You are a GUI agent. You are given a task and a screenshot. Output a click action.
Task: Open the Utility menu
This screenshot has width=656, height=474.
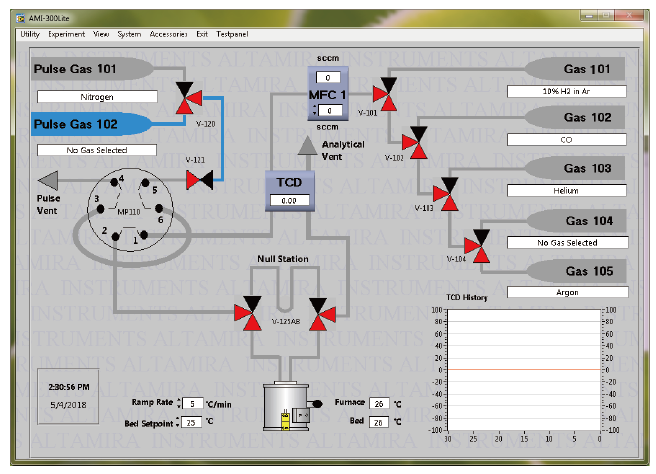(30, 34)
